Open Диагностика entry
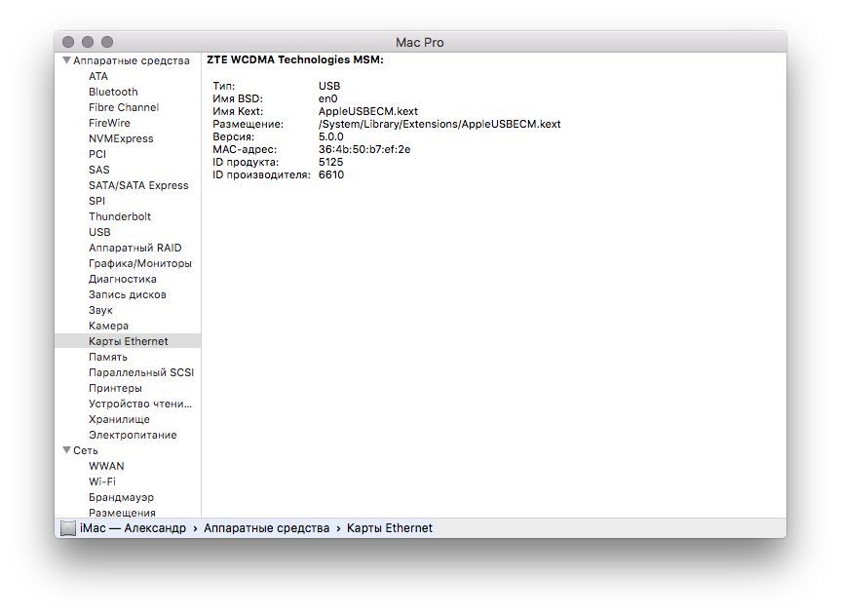Screen dimensions: 841x616 point(123,279)
